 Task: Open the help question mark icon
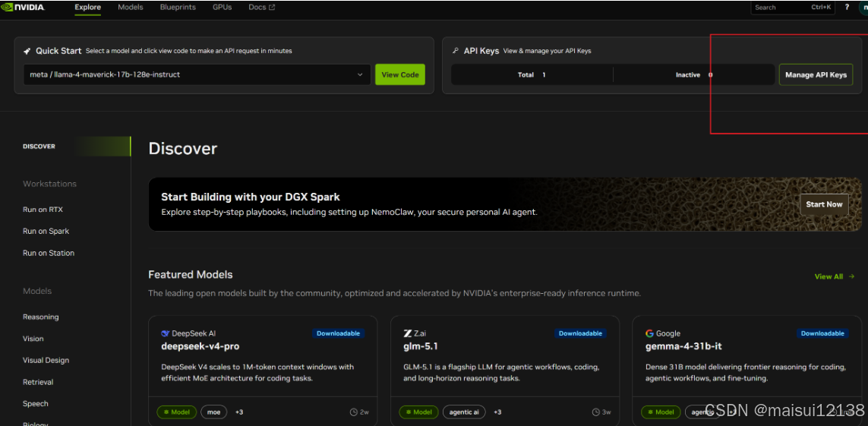pyautogui.click(x=847, y=7)
